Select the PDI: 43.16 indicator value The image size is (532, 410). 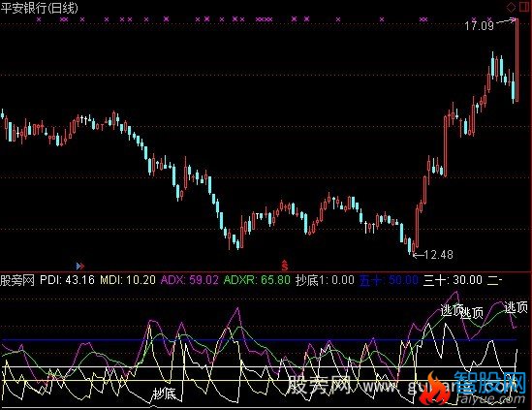[67, 280]
